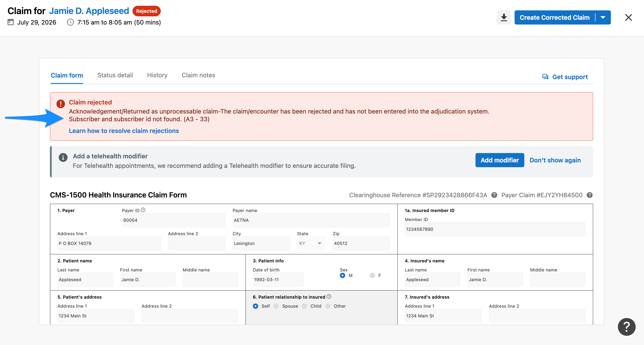Click the calendar icon beside July 29, 2026
Screen dimensions: 644x345
11,22
